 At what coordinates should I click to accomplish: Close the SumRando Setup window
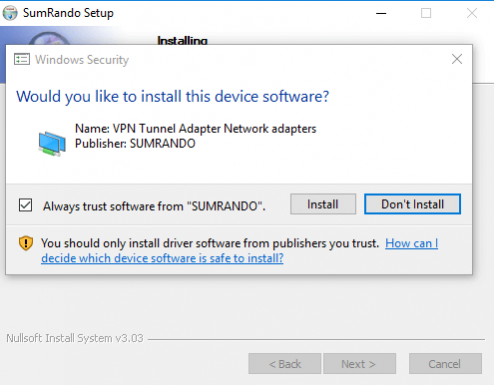pyautogui.click(x=472, y=13)
